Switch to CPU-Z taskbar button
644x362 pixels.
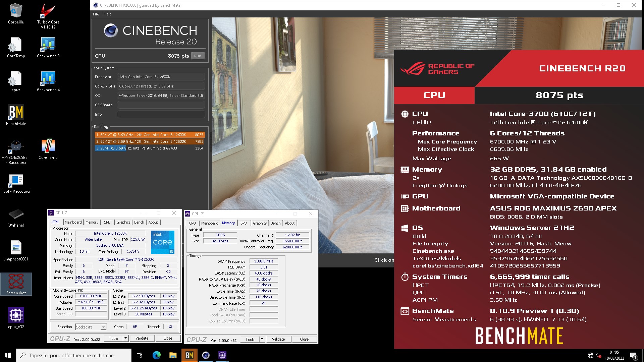pos(222,355)
